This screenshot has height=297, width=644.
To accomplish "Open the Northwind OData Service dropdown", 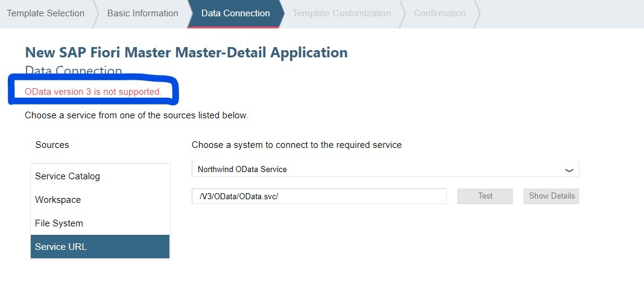I will 385,169.
